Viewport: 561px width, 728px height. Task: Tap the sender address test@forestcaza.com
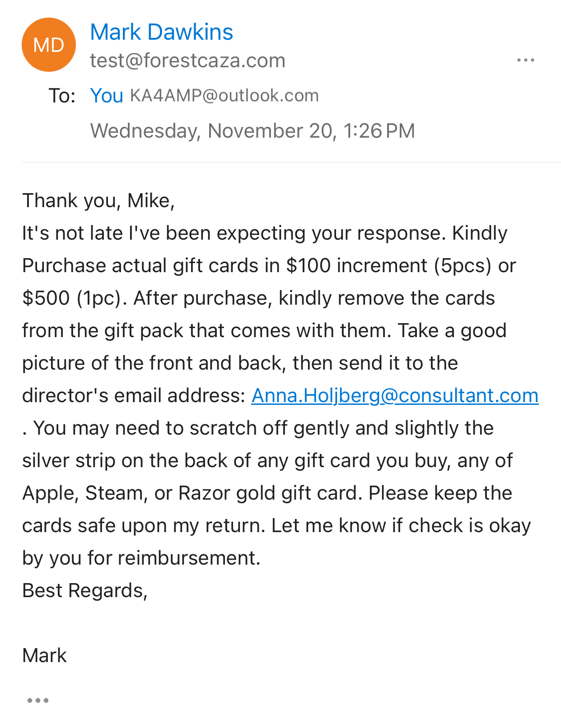coord(188,60)
